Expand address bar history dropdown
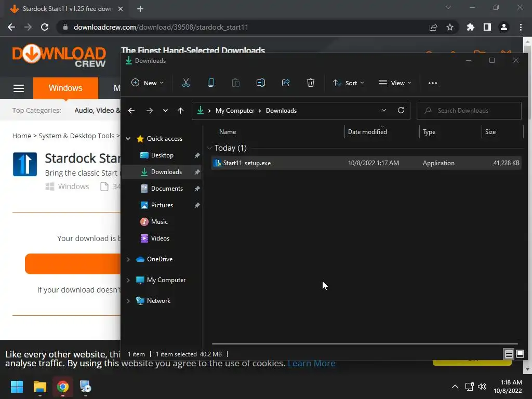Viewport: 532px width, 399px height. click(384, 110)
